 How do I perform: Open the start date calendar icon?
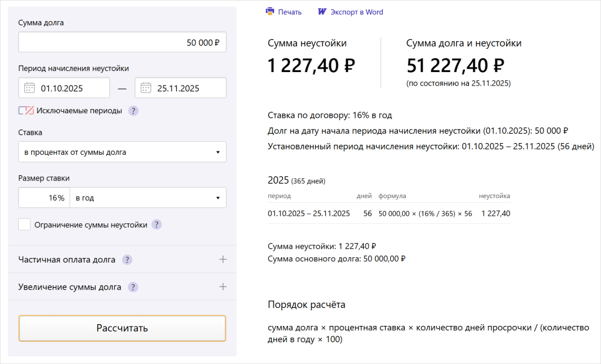(x=29, y=89)
